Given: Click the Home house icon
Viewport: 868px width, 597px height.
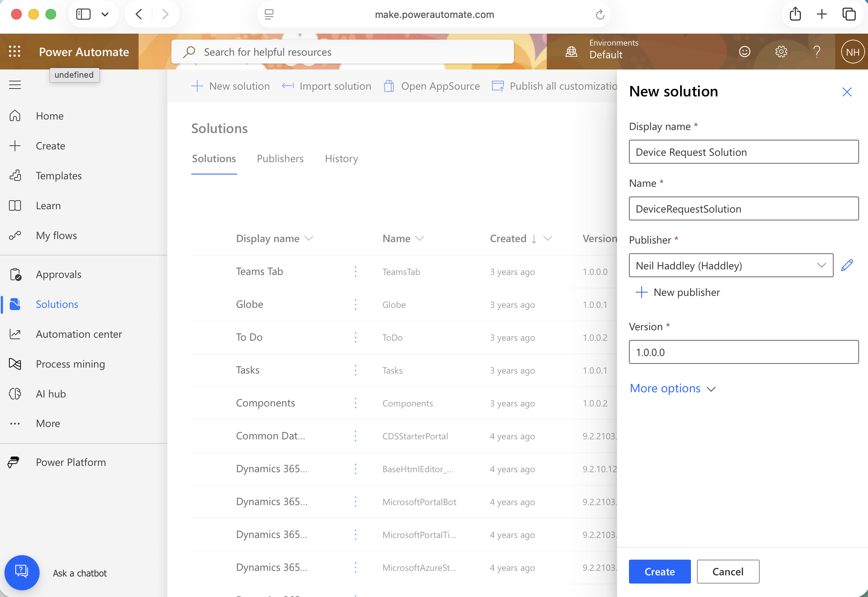Looking at the screenshot, I should point(15,116).
